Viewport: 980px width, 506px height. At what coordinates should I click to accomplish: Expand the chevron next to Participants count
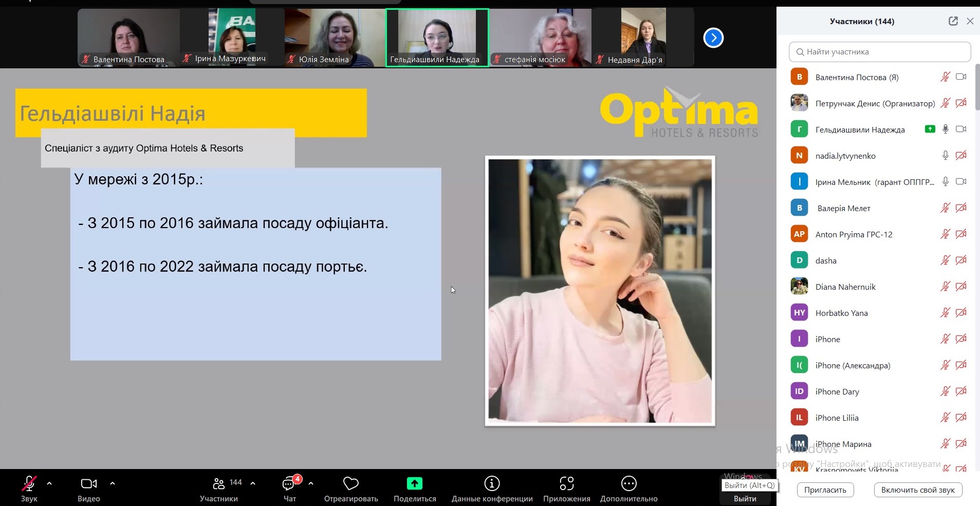coord(253,483)
